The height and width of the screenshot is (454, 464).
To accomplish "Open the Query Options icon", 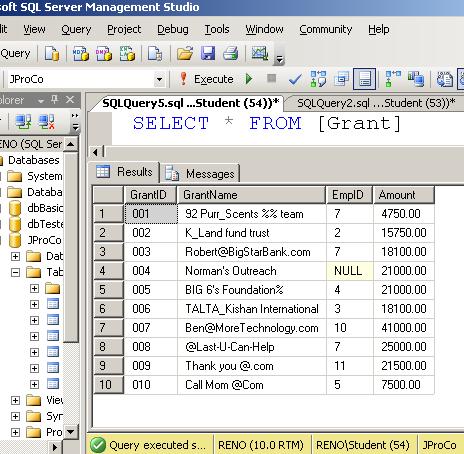I will click(x=342, y=79).
